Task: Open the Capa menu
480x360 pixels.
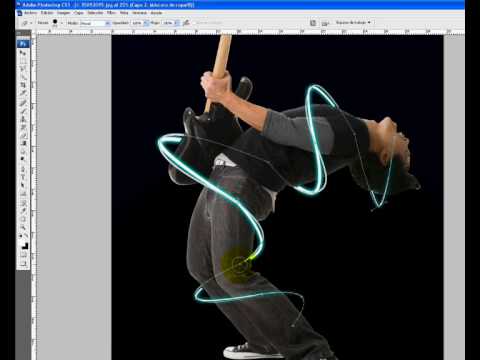Action: (79, 13)
